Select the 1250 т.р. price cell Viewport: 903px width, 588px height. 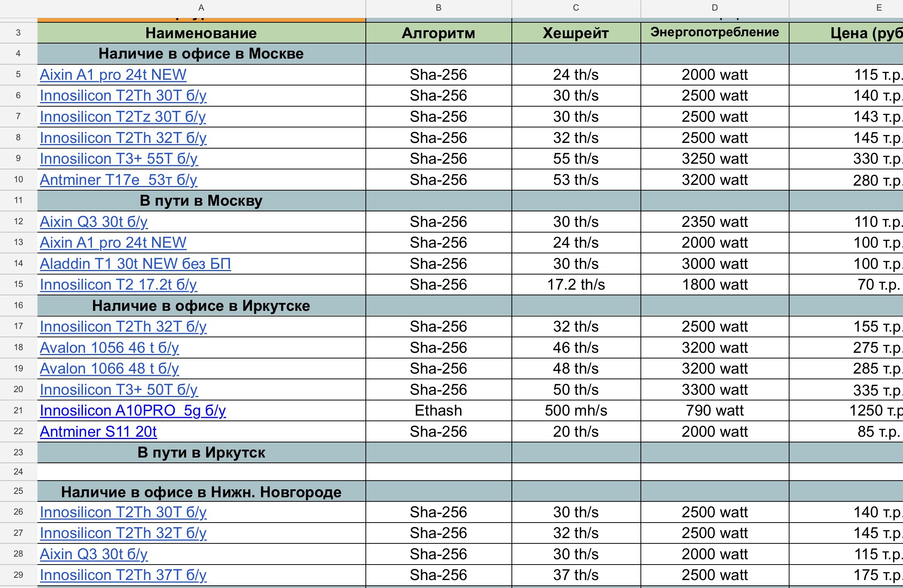pos(846,410)
